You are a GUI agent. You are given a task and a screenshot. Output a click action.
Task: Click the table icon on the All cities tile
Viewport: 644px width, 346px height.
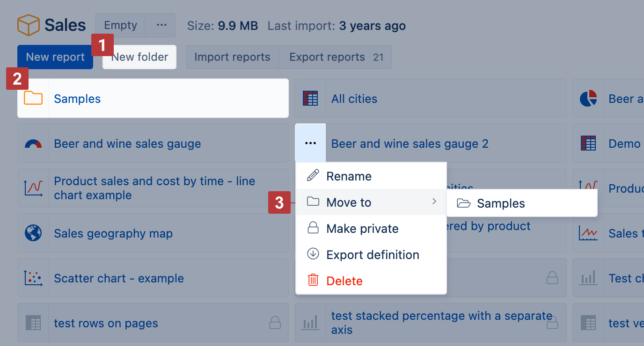point(310,98)
